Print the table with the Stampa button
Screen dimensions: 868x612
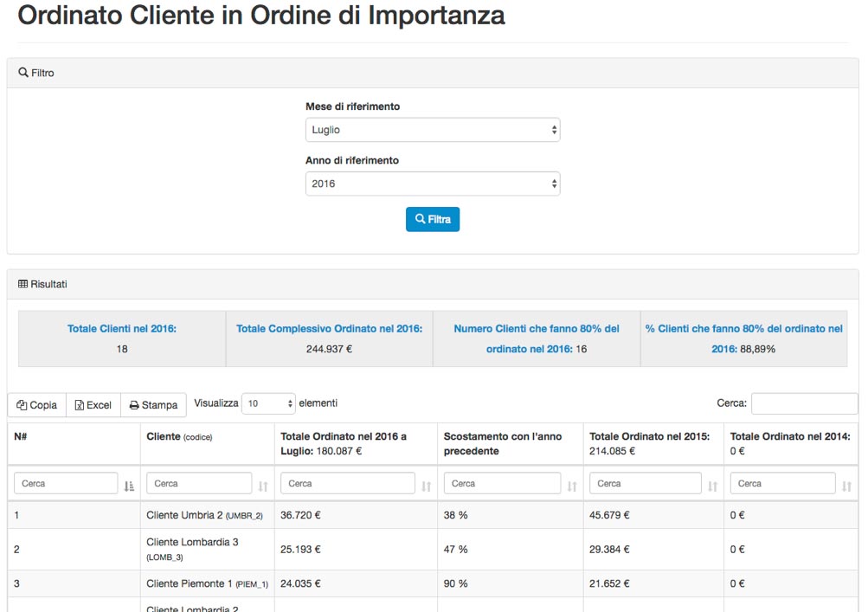[153, 405]
